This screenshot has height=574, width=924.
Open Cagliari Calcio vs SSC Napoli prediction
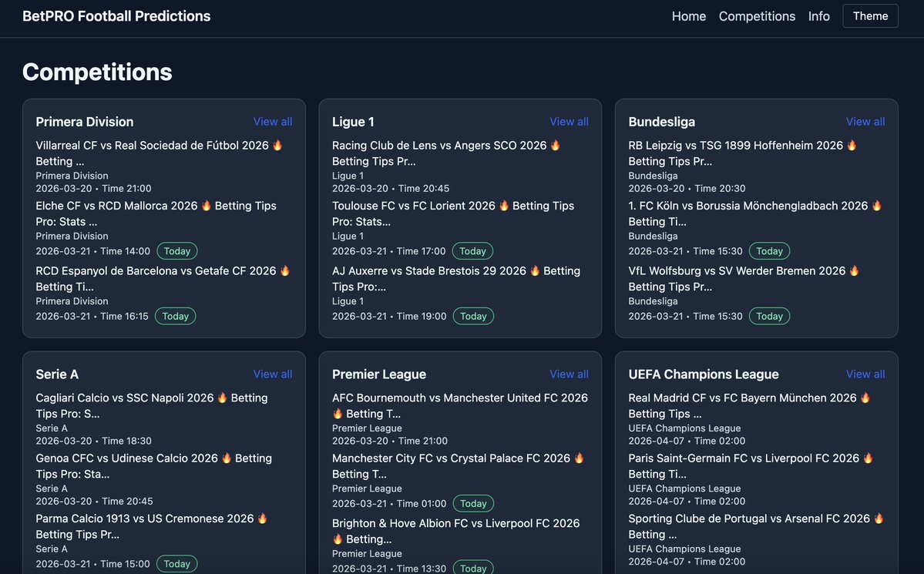152,405
